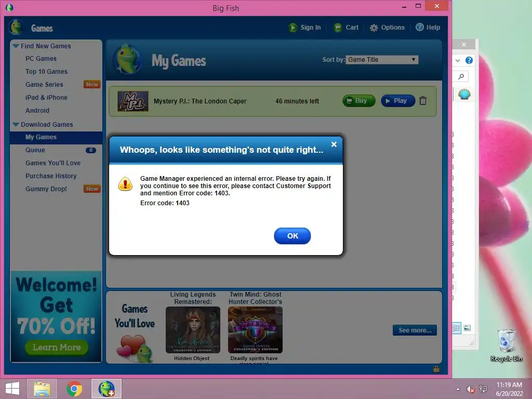Buy Mystery P.I.: The London Caper
This screenshot has height=399, width=532.
[x=359, y=101]
